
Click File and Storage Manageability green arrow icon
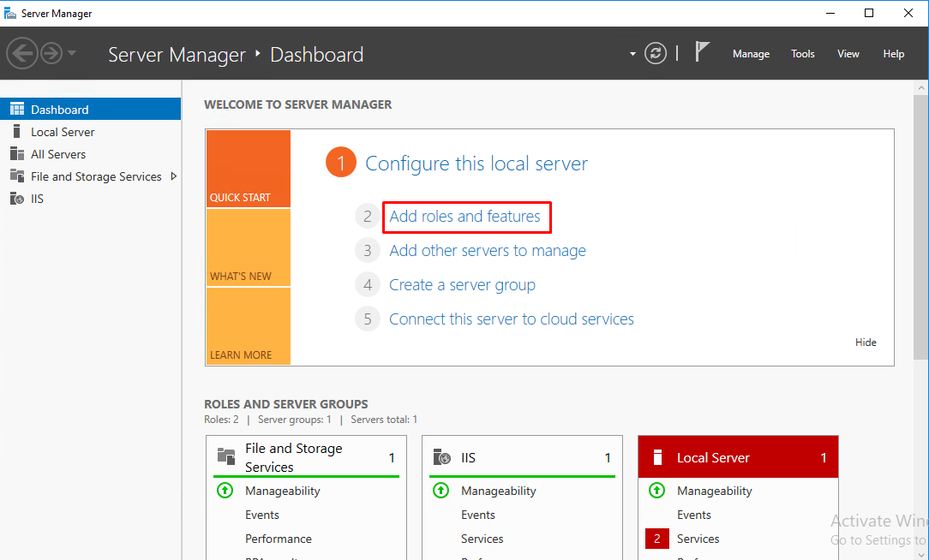225,491
